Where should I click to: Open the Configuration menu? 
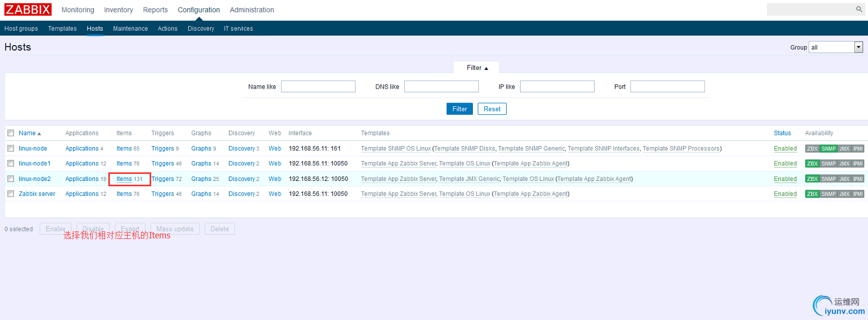[199, 10]
